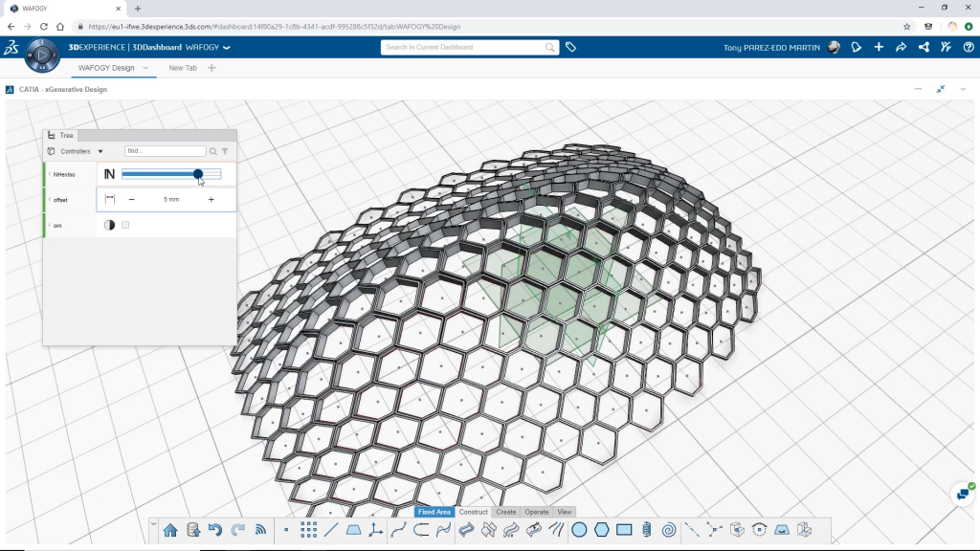The height and width of the screenshot is (551, 980).
Task: Add a new dashboard tab with plus
Action: pyautogui.click(x=212, y=68)
